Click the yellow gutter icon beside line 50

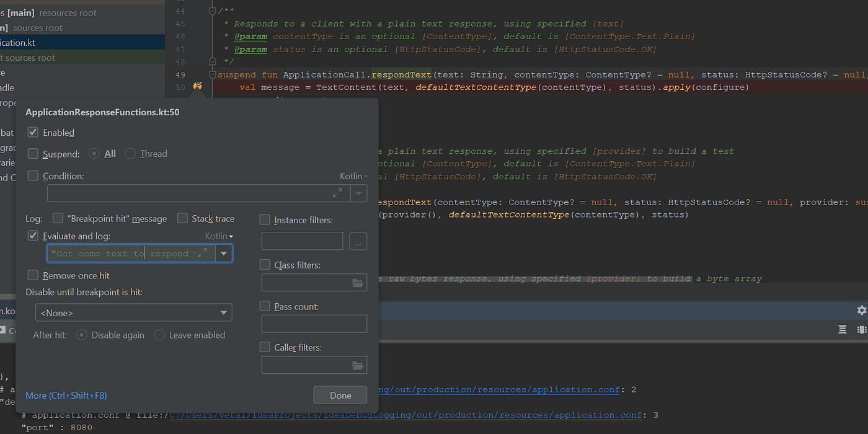[x=197, y=86]
